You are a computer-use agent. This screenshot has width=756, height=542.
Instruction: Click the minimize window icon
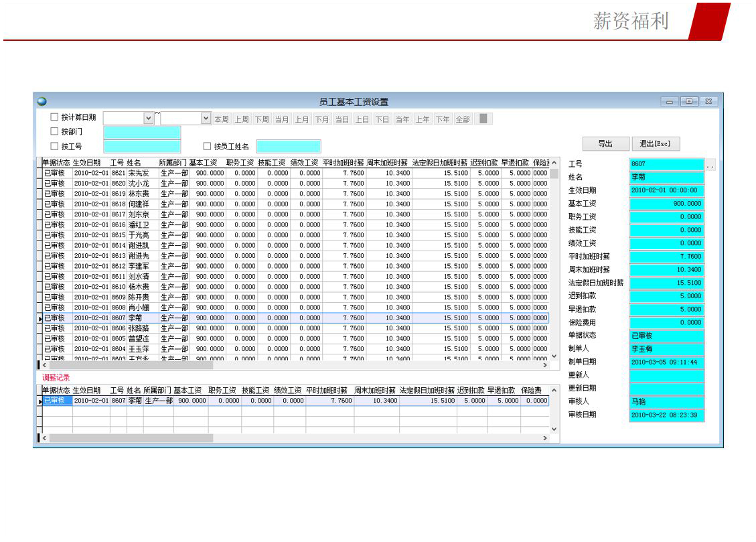pos(670,102)
